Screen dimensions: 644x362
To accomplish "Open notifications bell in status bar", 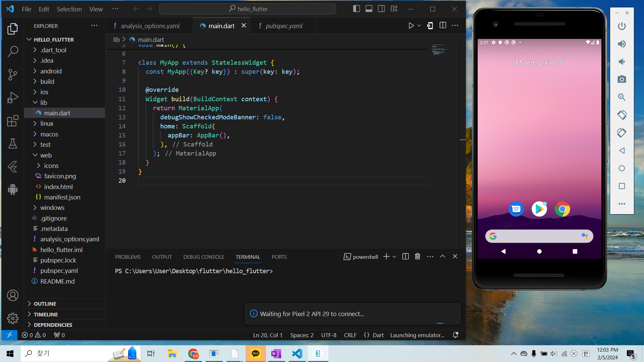I will click(x=455, y=335).
